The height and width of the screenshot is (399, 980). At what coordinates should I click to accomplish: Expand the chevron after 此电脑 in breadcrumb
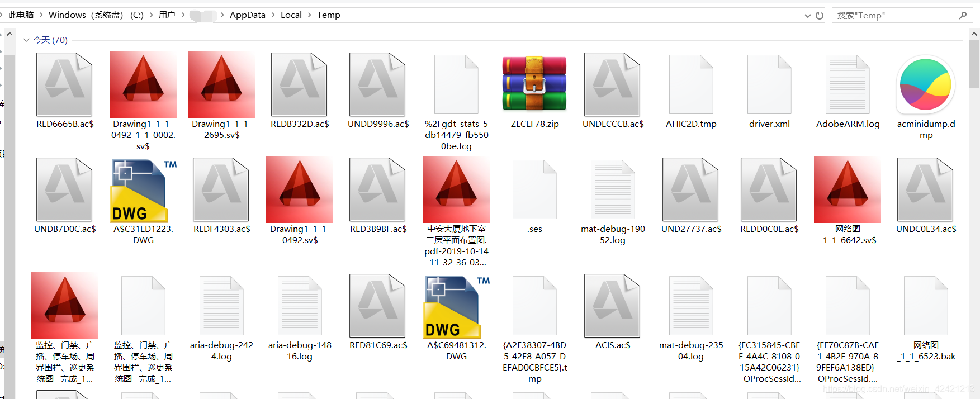pyautogui.click(x=41, y=15)
